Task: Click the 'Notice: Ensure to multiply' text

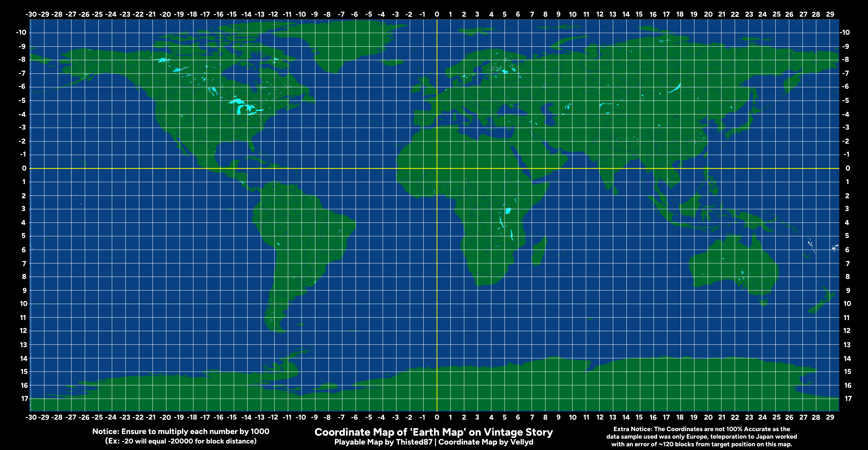Action: pos(181,431)
